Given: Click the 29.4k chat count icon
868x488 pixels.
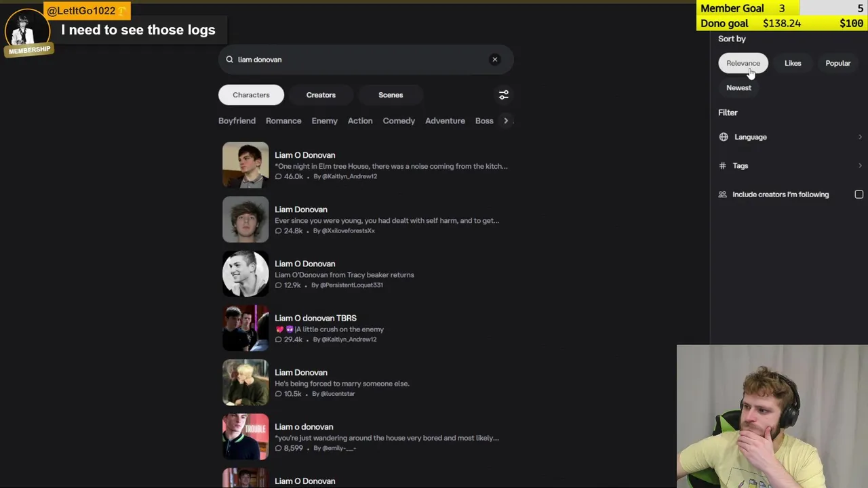Looking at the screenshot, I should click(278, 340).
